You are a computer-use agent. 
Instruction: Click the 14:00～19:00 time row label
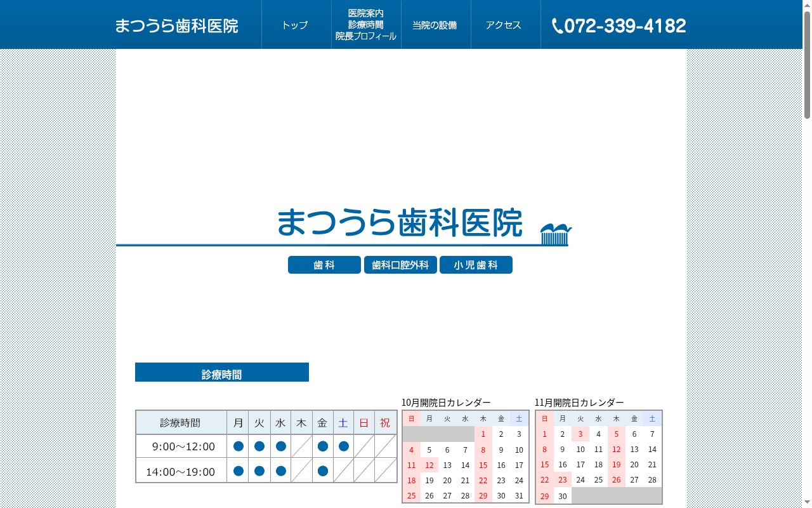click(181, 471)
